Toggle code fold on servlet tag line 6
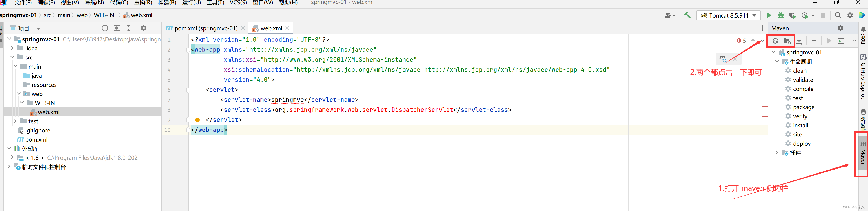The image size is (868, 211). point(188,90)
